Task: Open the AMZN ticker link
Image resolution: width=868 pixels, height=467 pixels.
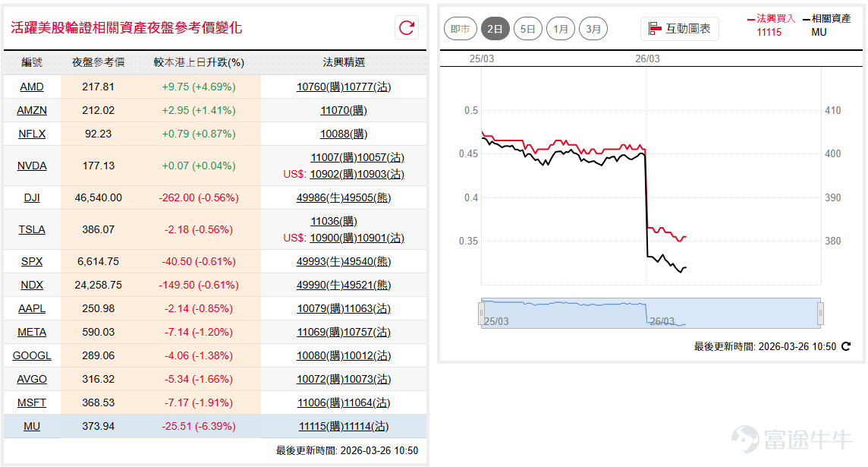Action: 32,110
